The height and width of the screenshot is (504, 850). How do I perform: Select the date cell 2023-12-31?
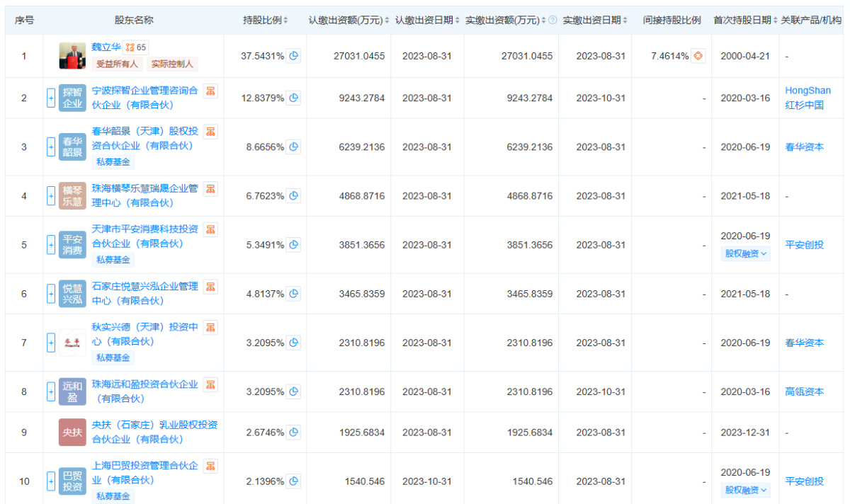point(745,433)
